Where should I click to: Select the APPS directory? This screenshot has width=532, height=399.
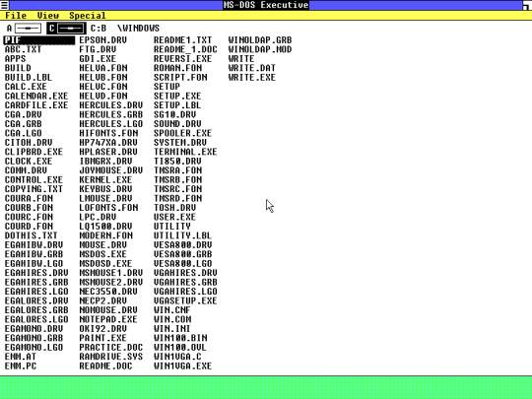click(x=15, y=59)
